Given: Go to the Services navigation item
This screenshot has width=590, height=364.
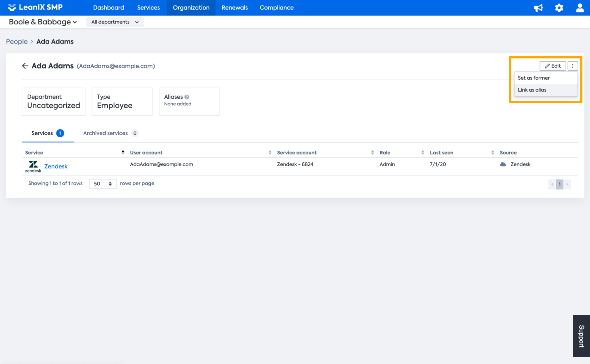Looking at the screenshot, I should click(x=148, y=8).
